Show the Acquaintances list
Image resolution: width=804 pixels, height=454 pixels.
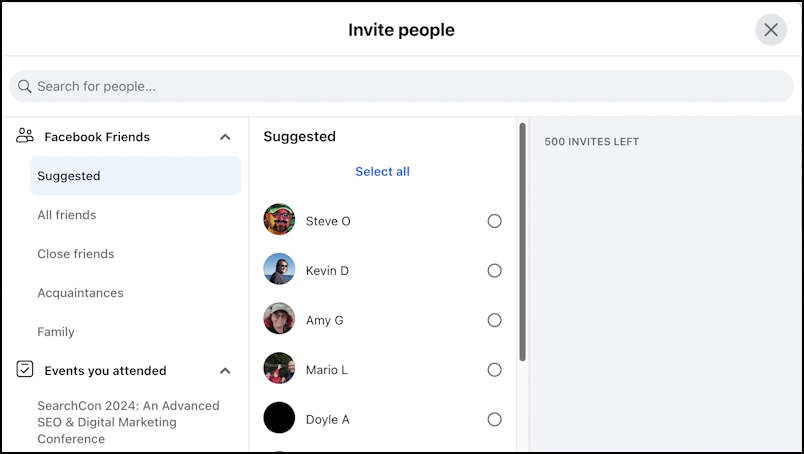80,293
